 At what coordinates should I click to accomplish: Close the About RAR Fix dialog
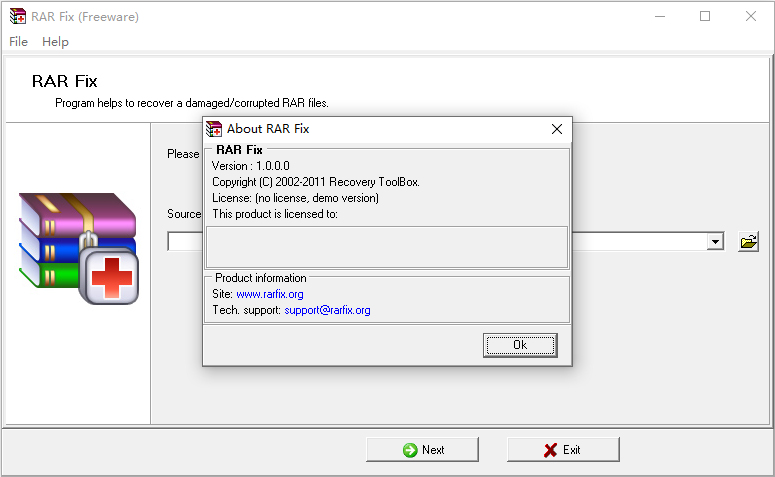point(557,129)
